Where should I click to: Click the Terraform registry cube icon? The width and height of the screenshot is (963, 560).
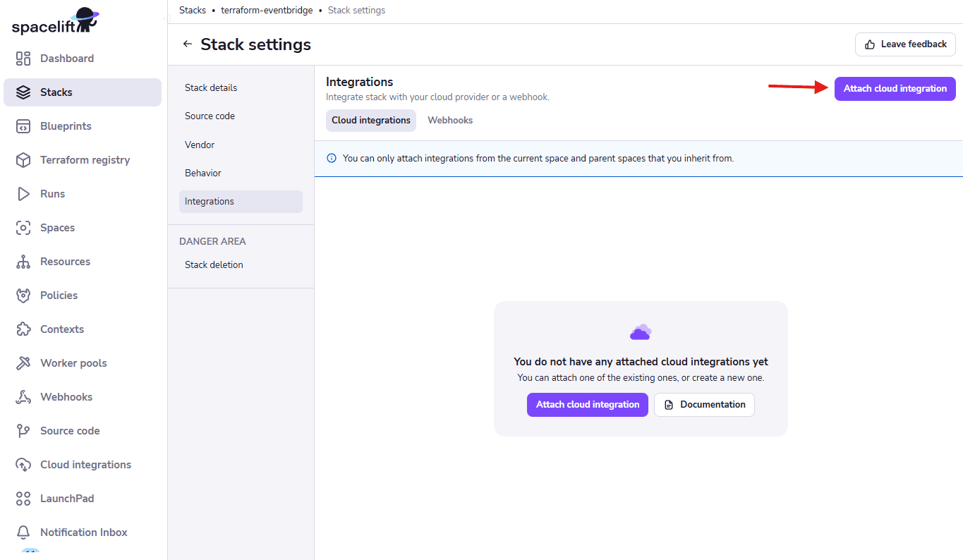point(23,160)
